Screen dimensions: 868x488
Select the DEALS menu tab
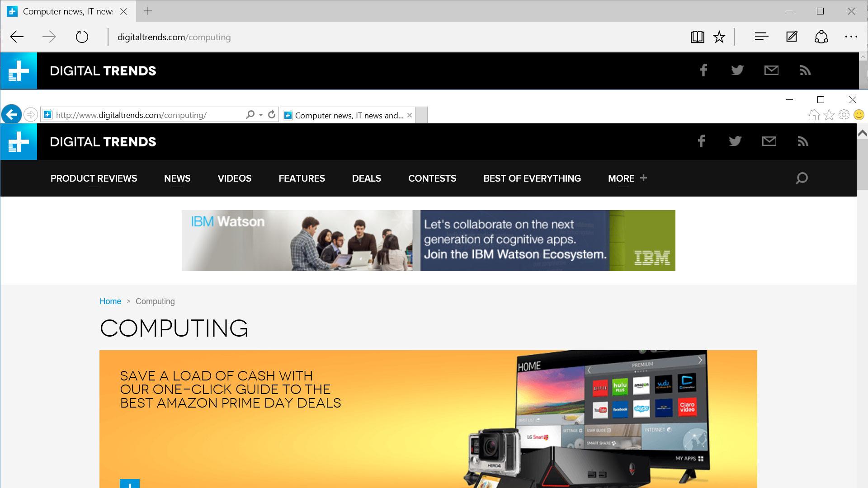367,178
